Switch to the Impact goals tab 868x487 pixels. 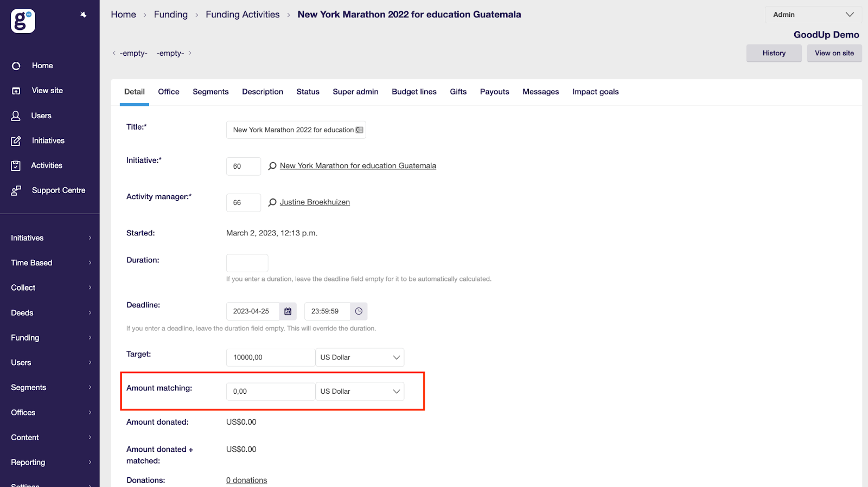click(596, 92)
